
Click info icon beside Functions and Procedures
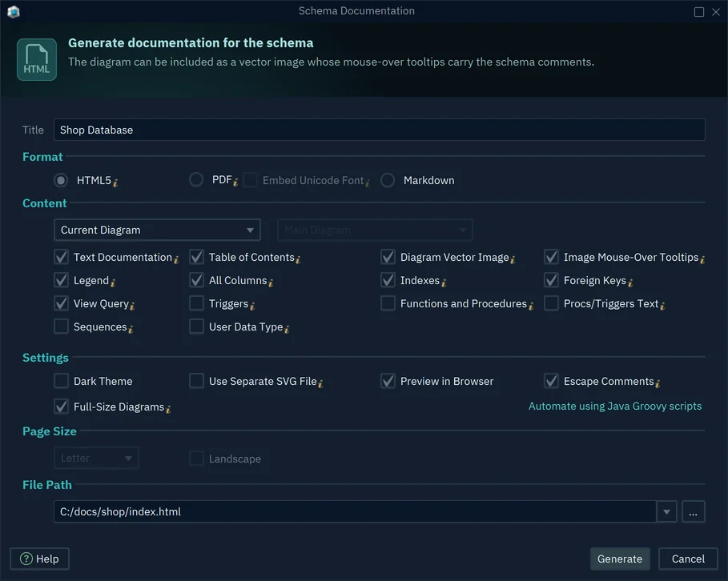531,306
